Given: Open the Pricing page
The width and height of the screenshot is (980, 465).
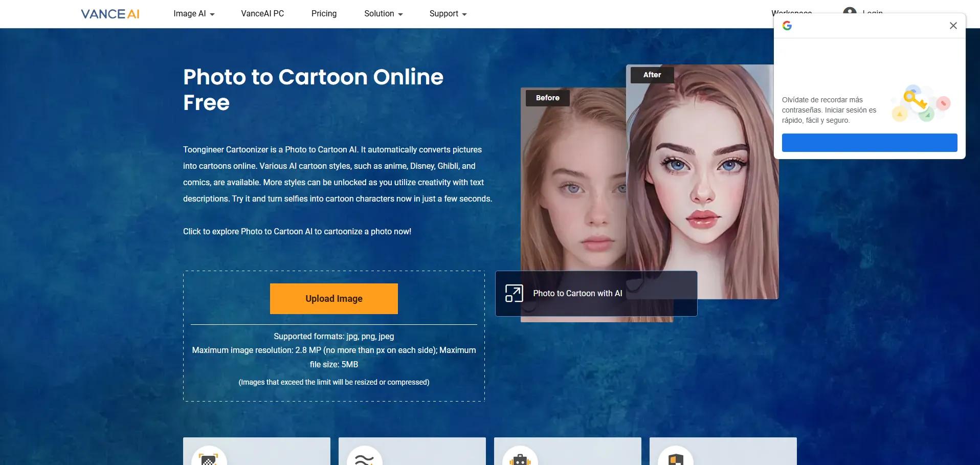Looking at the screenshot, I should pos(324,14).
